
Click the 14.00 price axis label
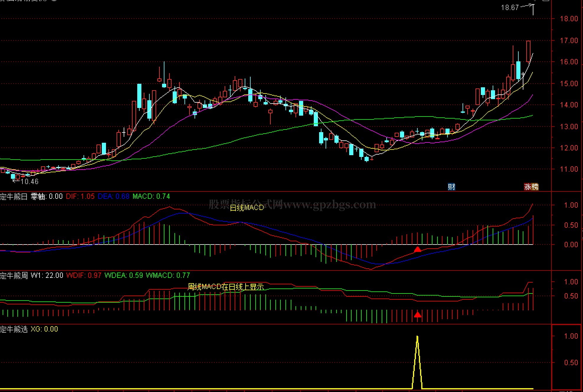tap(569, 105)
